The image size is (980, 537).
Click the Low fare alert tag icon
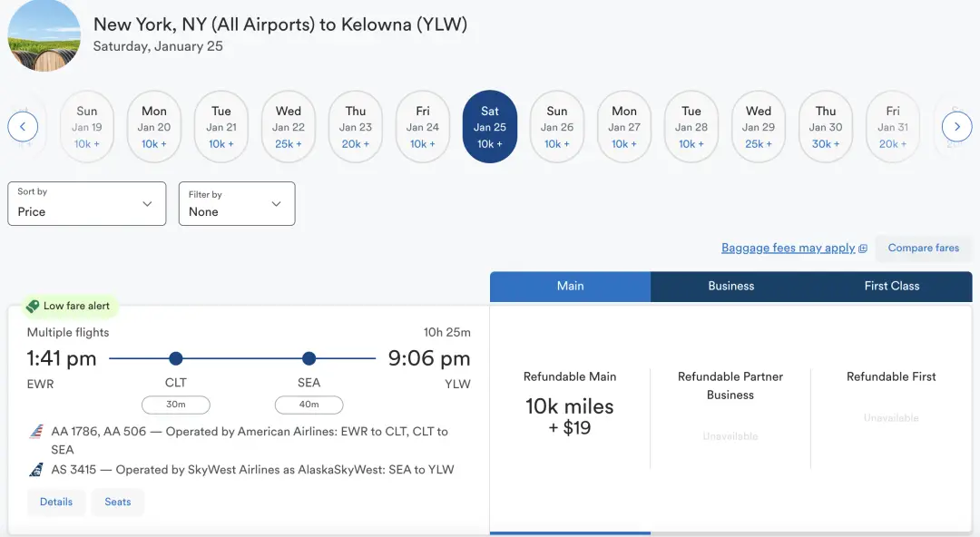(33, 307)
